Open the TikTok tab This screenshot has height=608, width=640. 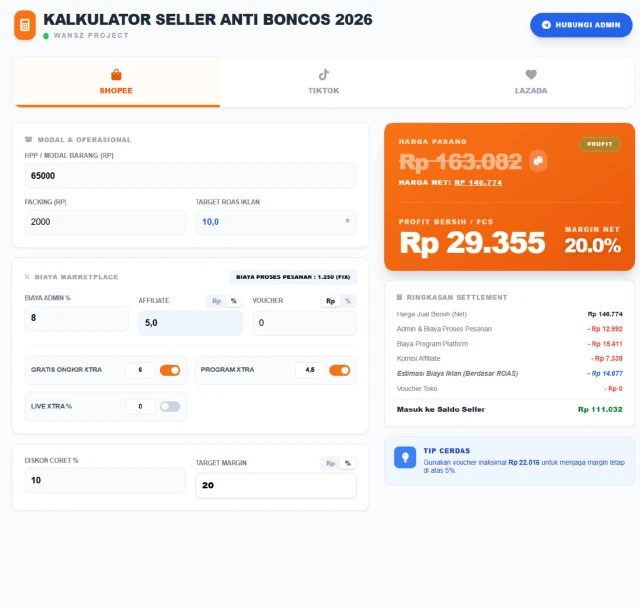tap(323, 82)
